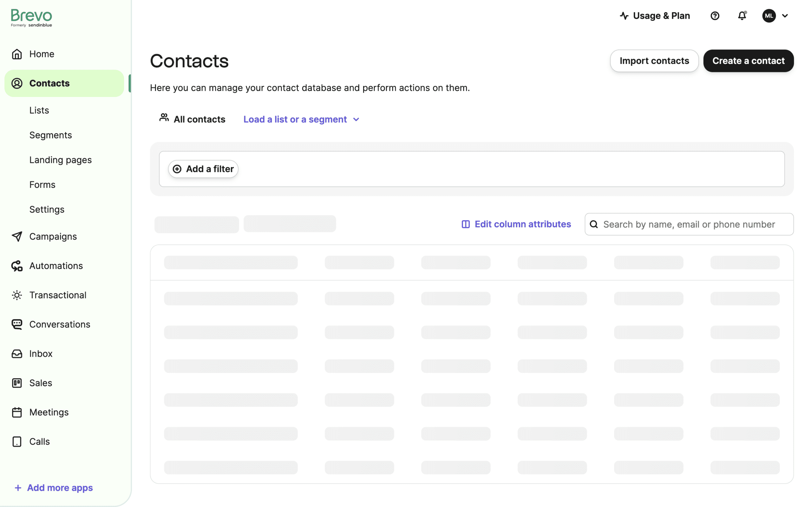This screenshot has width=812, height=507.
Task: Expand Load a list or a segment
Action: click(301, 119)
